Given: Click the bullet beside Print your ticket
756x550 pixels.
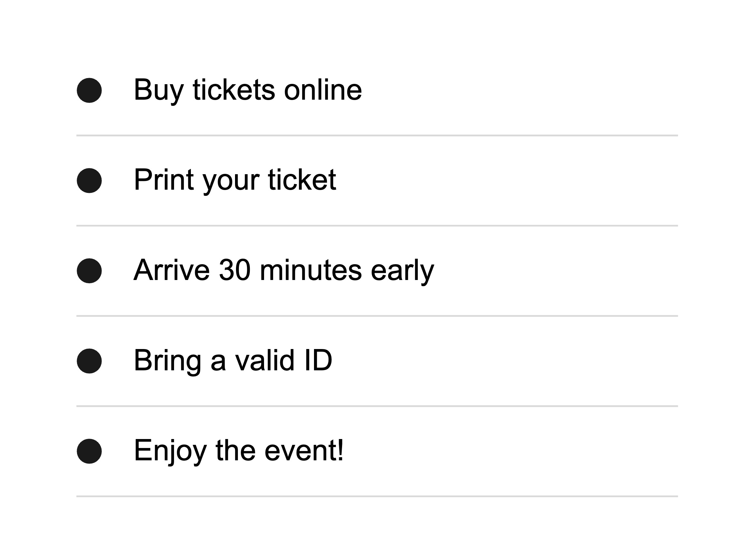Looking at the screenshot, I should click(x=89, y=180).
